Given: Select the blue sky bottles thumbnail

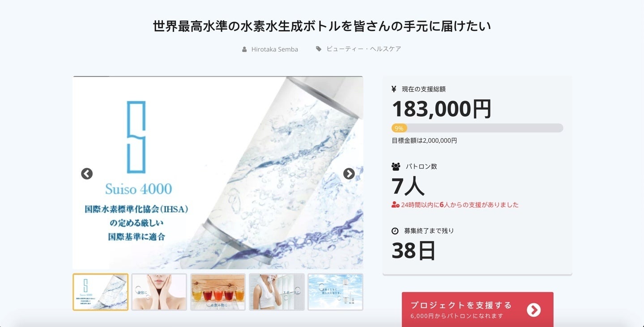Looking at the screenshot, I should [x=335, y=292].
